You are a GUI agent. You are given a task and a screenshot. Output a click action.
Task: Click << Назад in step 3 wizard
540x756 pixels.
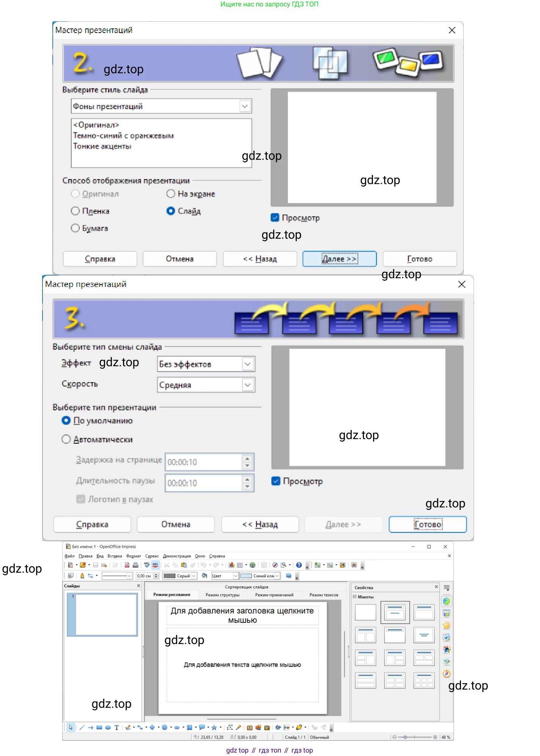[260, 524]
